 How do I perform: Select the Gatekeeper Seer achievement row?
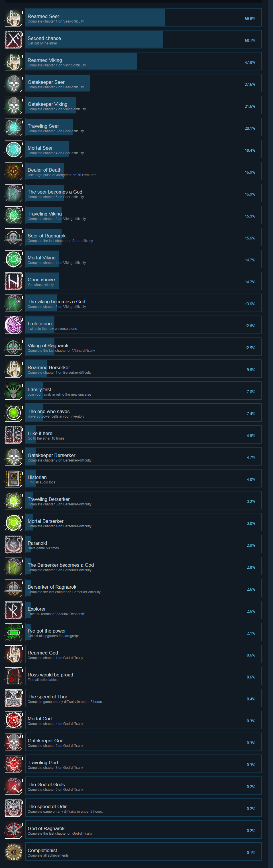tap(144, 84)
